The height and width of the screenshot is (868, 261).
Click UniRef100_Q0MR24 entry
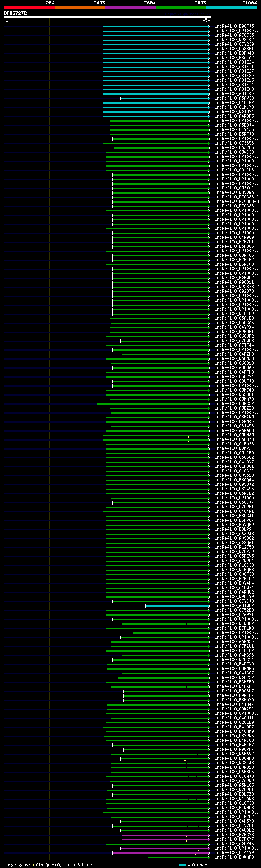point(234,448)
